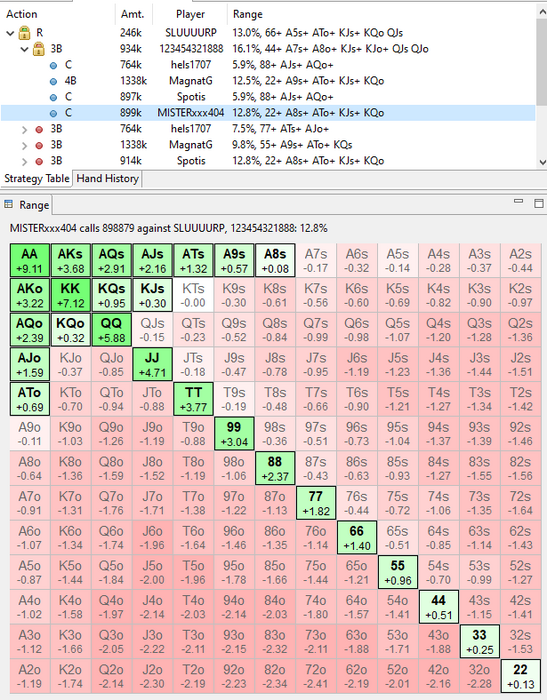Click the AJo +1.59 hand cell
Screen dimensions: 547x700
tap(29, 364)
